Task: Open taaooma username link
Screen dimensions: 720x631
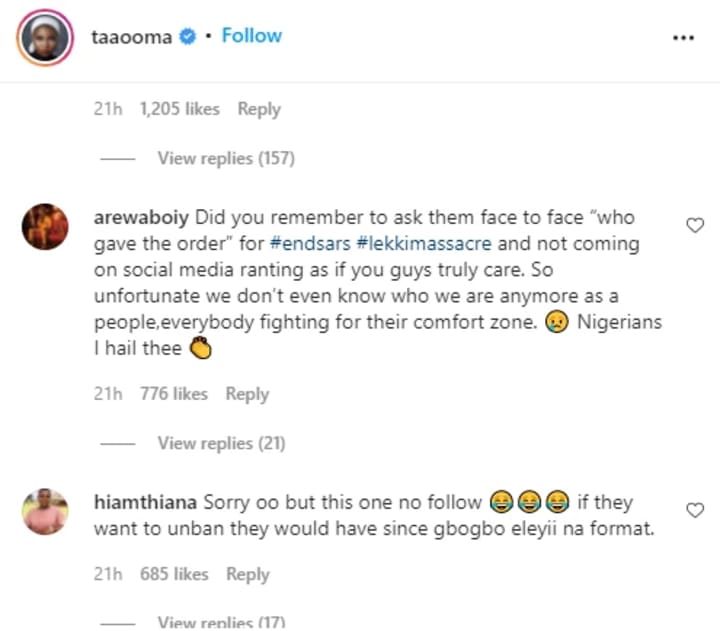Action: pos(131,37)
